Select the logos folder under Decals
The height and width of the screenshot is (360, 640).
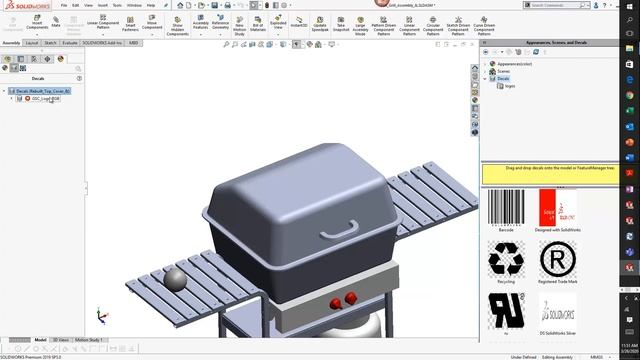coord(506,86)
